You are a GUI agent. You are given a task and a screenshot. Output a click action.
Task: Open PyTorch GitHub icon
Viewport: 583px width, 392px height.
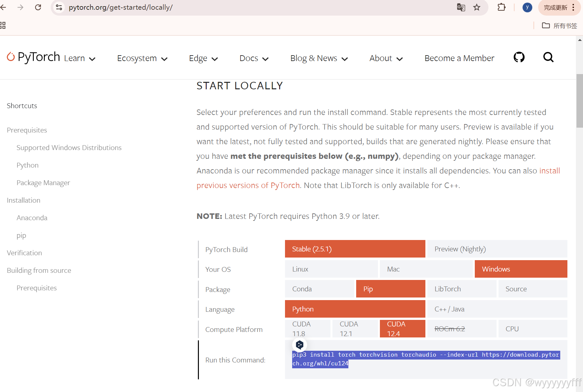[x=519, y=57]
